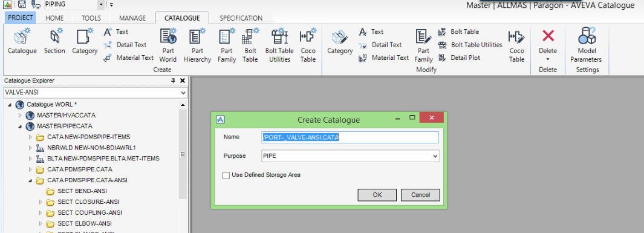Screen dimensions: 644x233
Task: Open the MANAGE ribbon tab
Action: tap(132, 18)
